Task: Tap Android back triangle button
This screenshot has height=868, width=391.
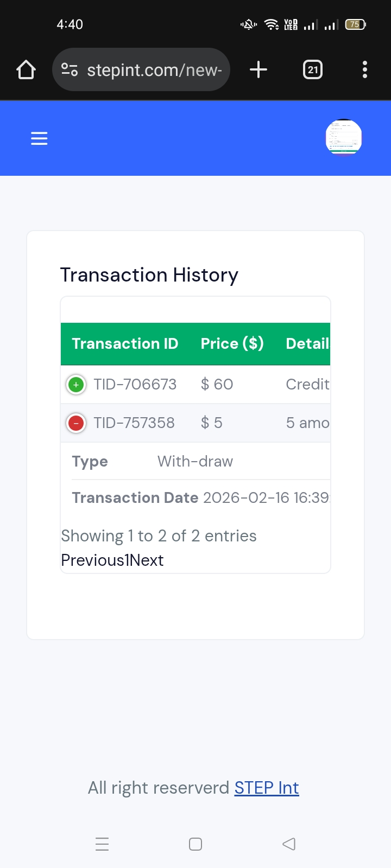Action: (289, 844)
